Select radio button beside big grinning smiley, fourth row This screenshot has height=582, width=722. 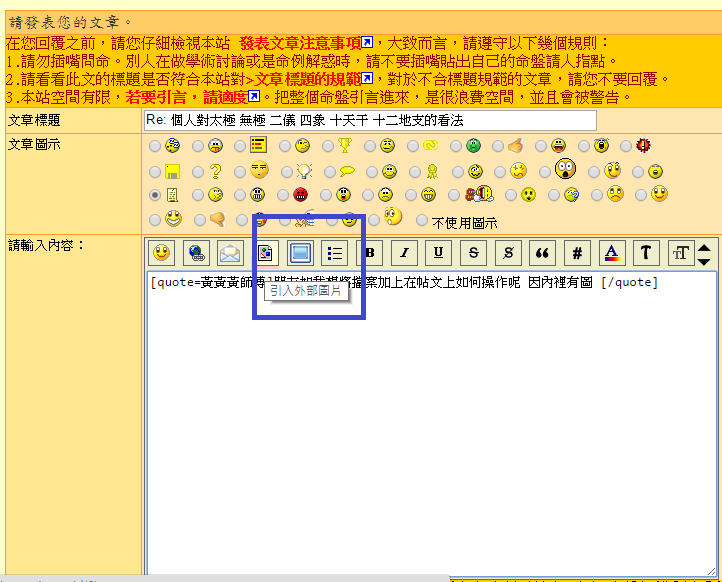pyautogui.click(x=155, y=220)
